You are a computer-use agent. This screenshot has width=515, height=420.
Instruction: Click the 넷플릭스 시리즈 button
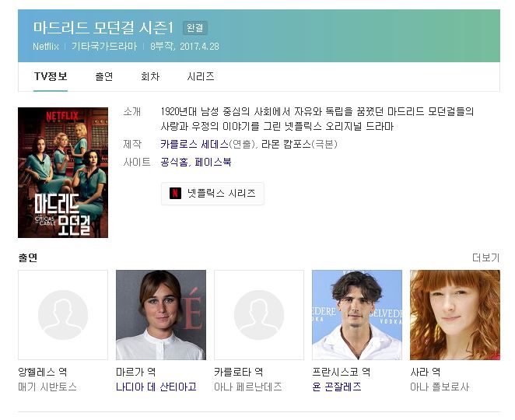click(x=212, y=194)
